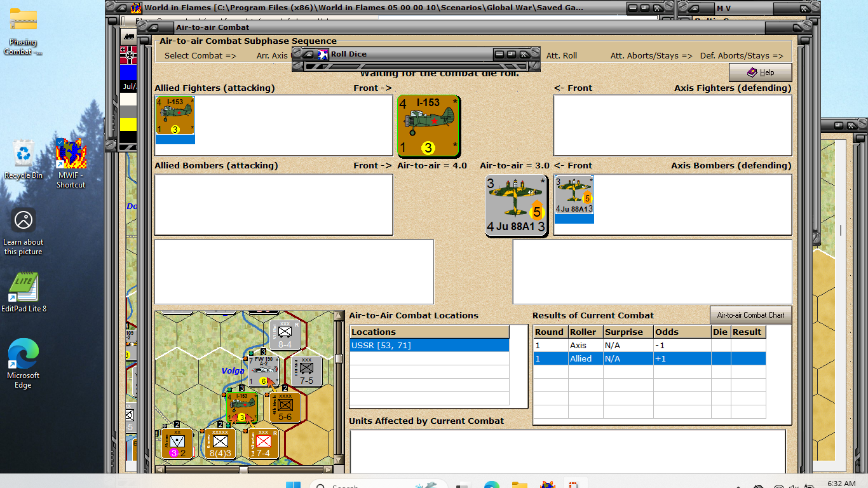868x488 pixels.
Task: Click 'Att. Roll' subphase label
Action: pos(562,55)
